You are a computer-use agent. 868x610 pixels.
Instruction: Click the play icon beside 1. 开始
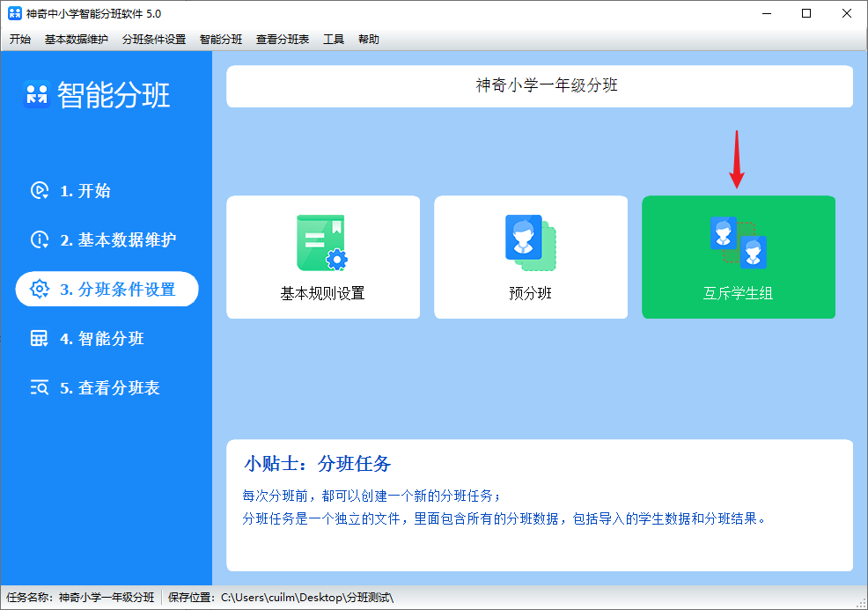pos(40,191)
